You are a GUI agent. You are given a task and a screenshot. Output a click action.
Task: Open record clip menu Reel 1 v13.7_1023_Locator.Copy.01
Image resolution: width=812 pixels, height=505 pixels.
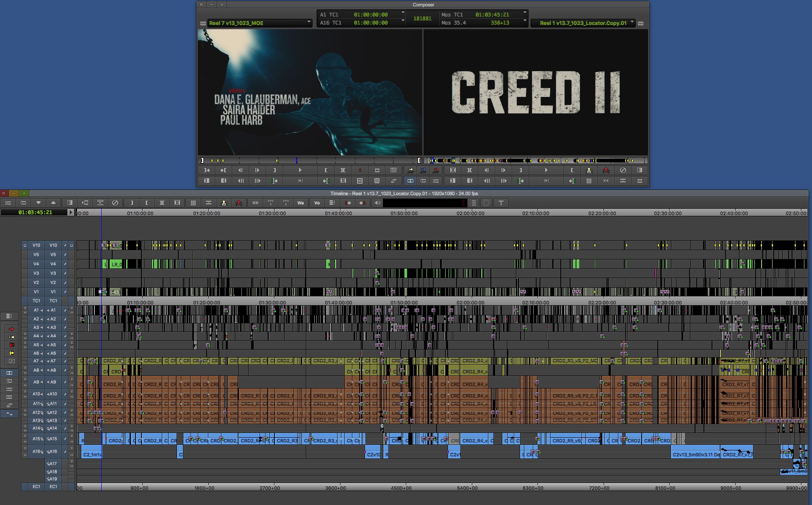click(583, 23)
